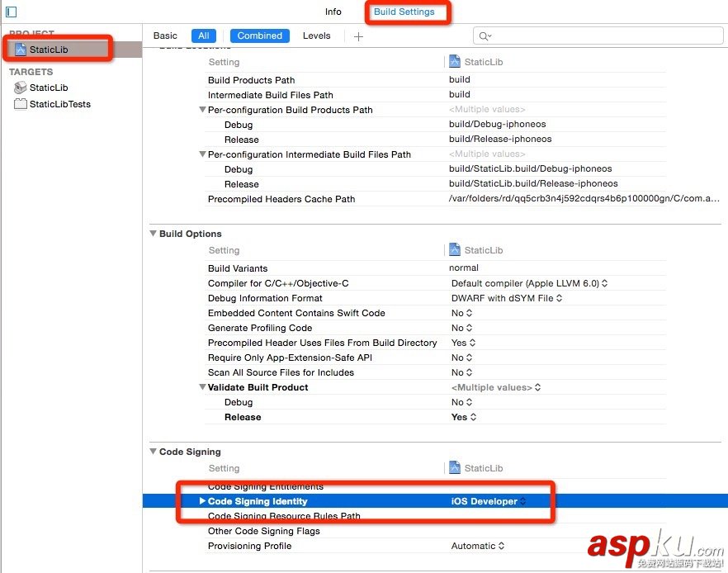Focus the build settings search field
Viewport: 728px width, 573px height.
tap(598, 36)
